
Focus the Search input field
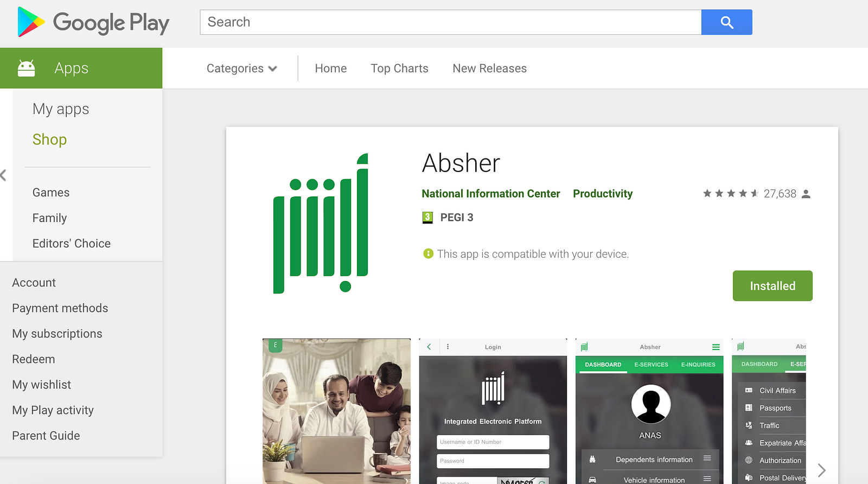coord(450,22)
